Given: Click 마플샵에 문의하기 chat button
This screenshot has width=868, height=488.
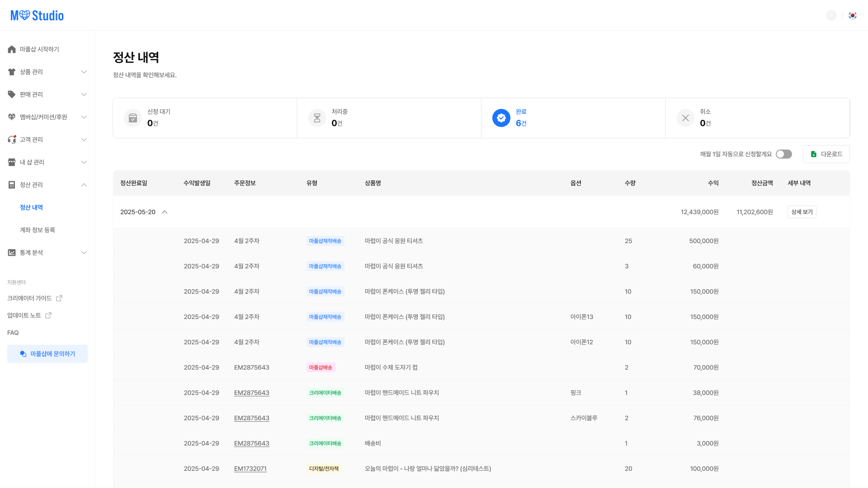Looking at the screenshot, I should (47, 354).
